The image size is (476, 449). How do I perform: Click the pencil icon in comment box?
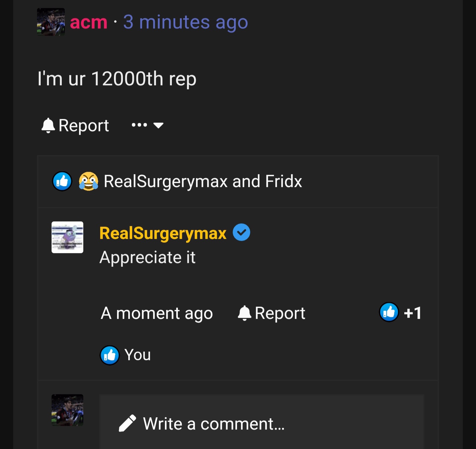[x=127, y=423]
